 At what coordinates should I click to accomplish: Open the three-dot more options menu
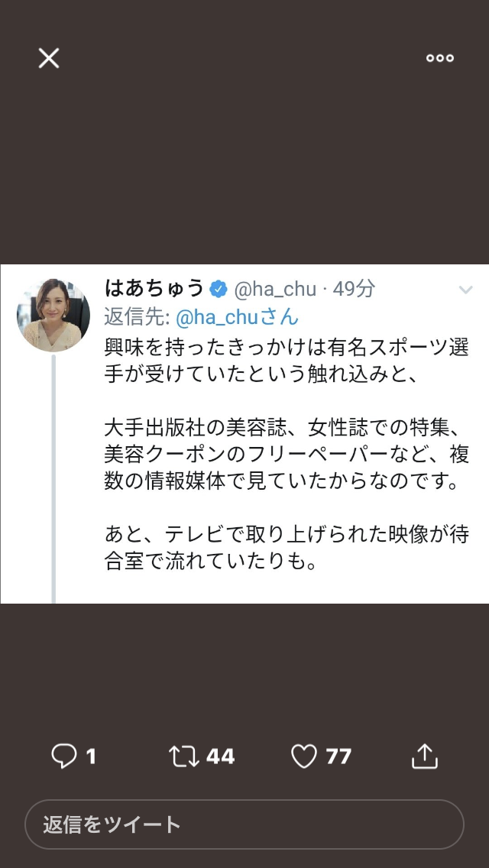click(439, 58)
